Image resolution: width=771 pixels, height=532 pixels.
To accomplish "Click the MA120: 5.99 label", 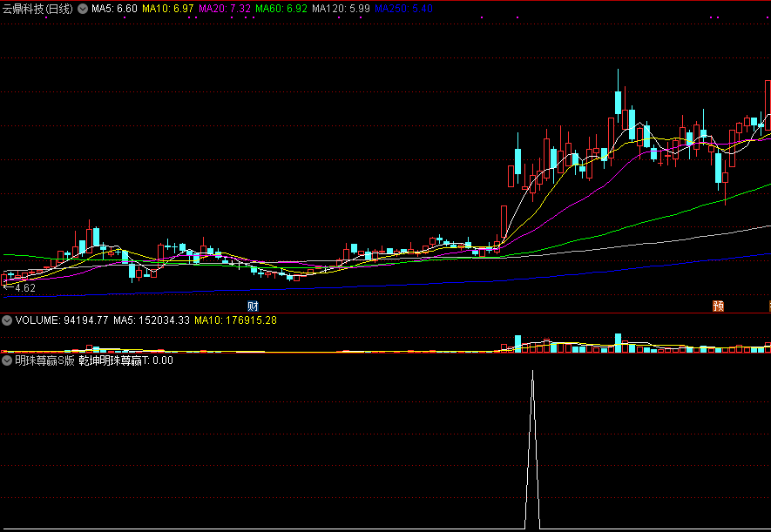I will click(x=341, y=9).
